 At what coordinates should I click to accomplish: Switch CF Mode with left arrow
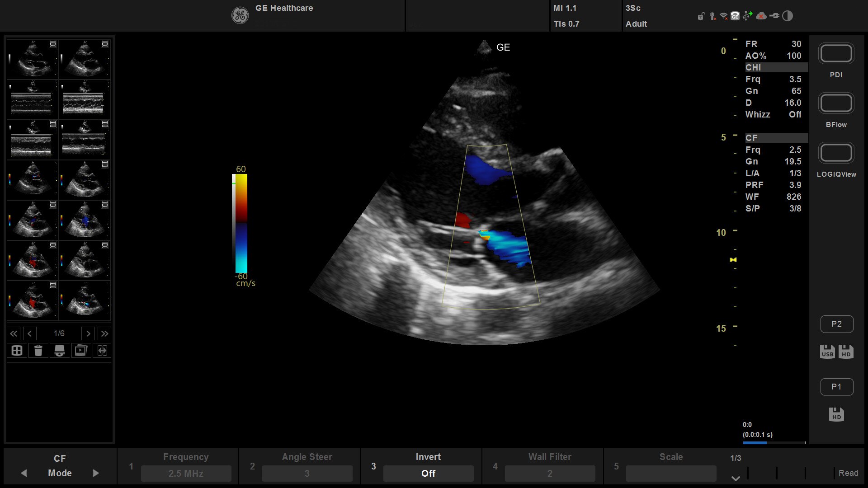(24, 473)
